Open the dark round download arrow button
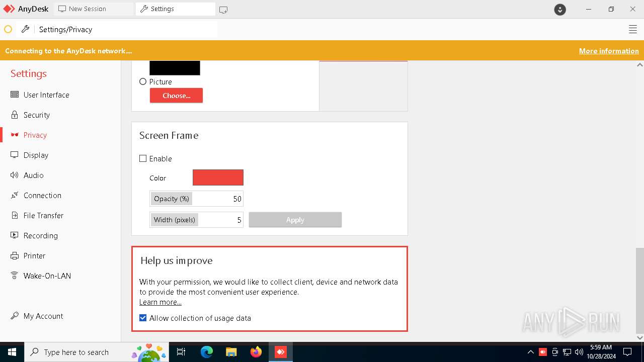Image resolution: width=644 pixels, height=362 pixels. point(560,9)
